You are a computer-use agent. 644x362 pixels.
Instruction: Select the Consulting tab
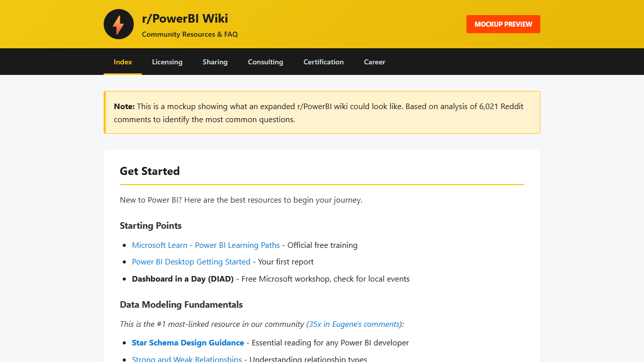265,61
